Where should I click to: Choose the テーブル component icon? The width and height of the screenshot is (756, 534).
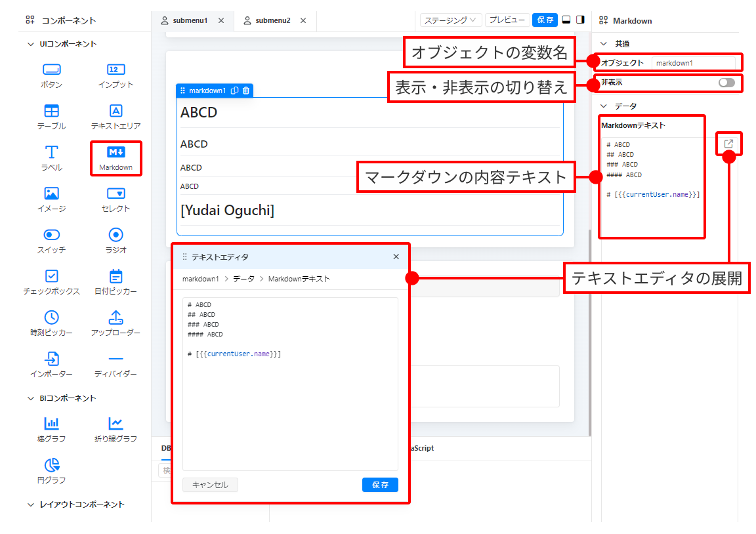tap(51, 111)
